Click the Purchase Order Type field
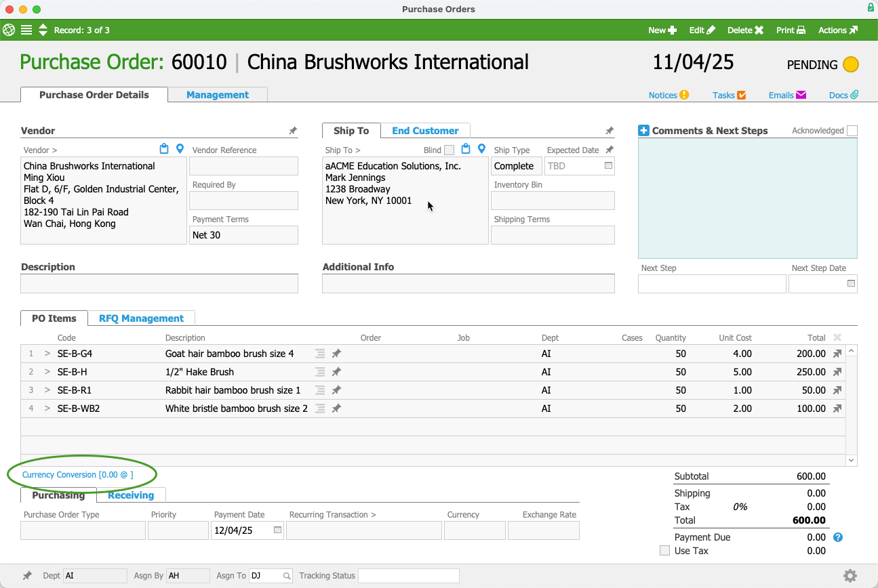Image resolution: width=878 pixels, height=588 pixels. 83,530
